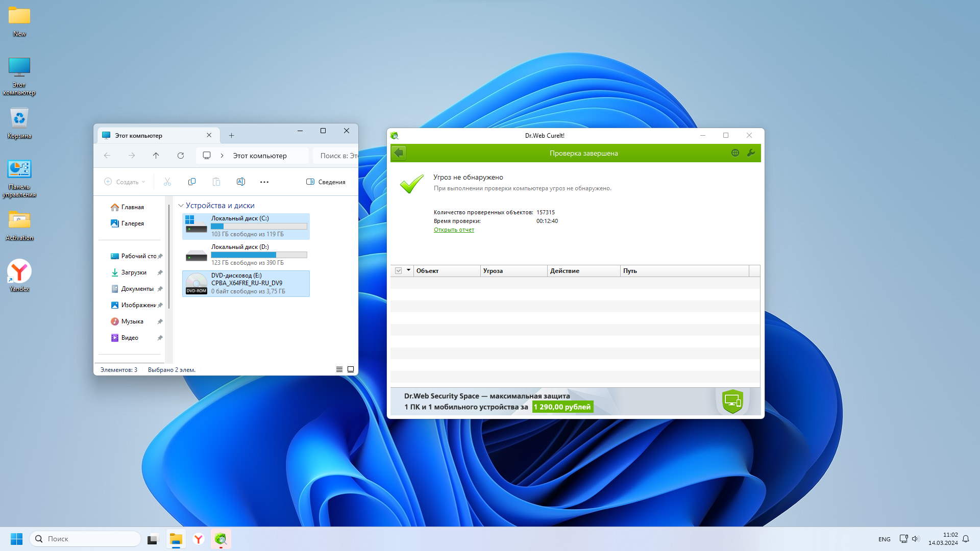Toggle the select-all checkbox in the threats table
This screenshot has height=551, width=980.
[399, 271]
